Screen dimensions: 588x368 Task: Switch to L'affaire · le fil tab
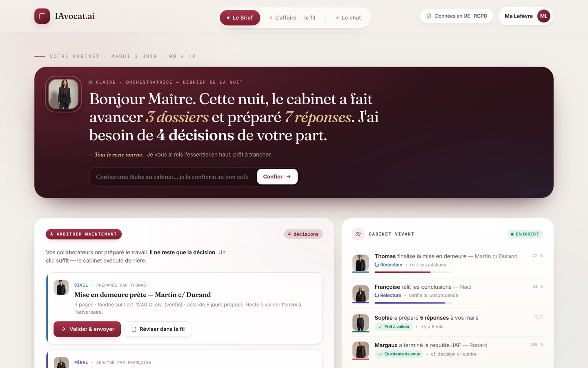[x=292, y=18]
